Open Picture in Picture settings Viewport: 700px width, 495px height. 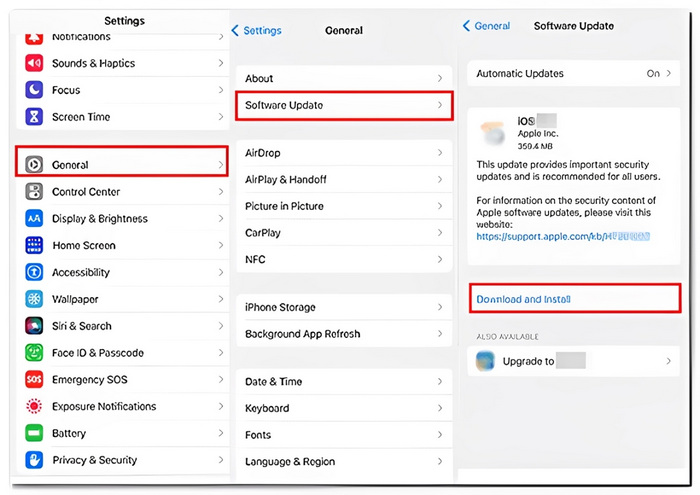344,206
